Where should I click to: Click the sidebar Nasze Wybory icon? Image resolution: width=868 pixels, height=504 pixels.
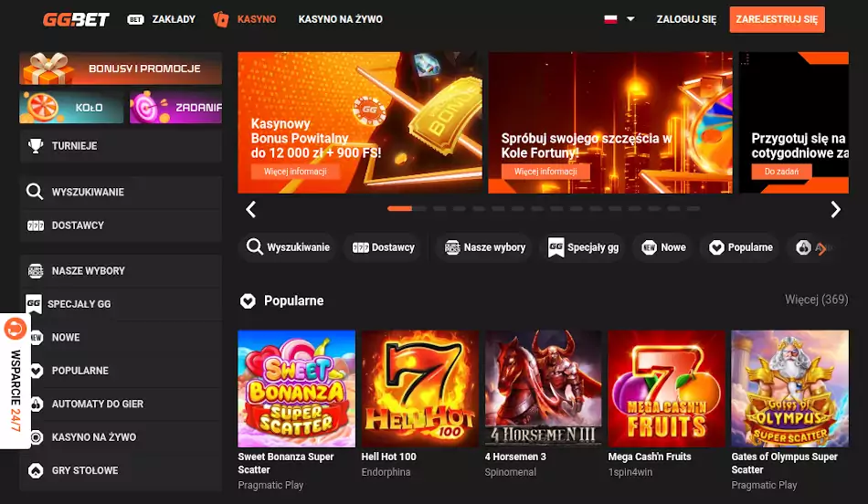36,270
